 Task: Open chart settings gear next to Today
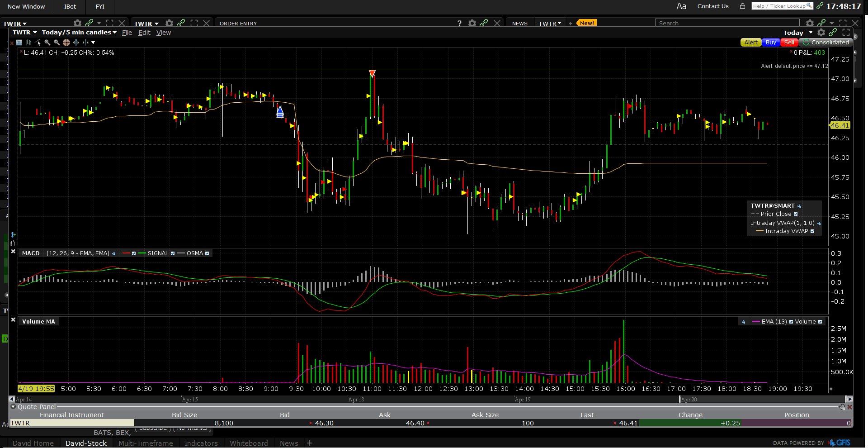click(821, 33)
